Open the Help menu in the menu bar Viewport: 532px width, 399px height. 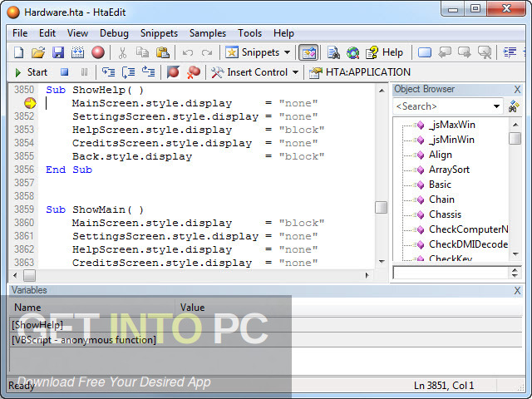[x=283, y=33]
